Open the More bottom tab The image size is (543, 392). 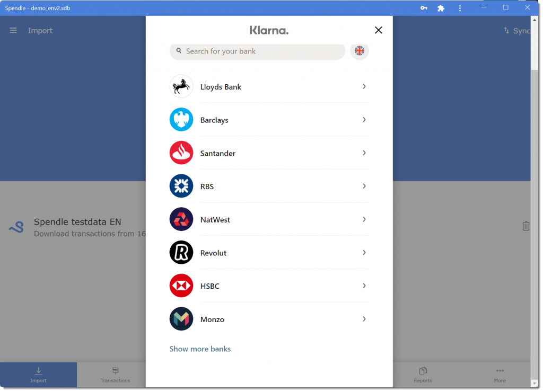point(500,375)
